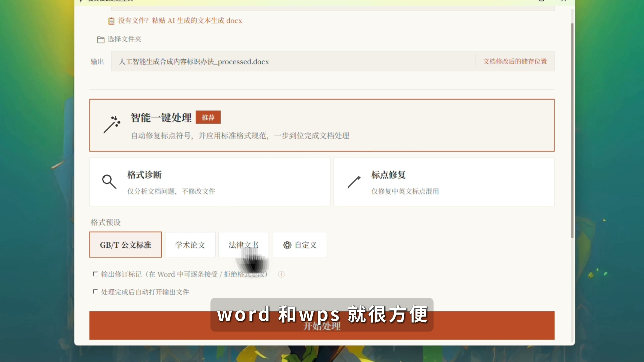The image size is (644, 362).
Task: Click the 输出 label
Action: coord(97,62)
